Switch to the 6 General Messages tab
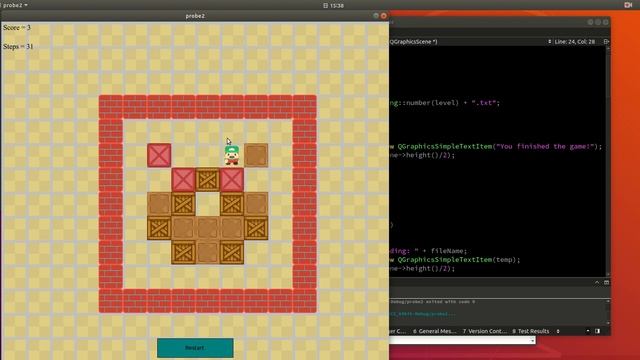The image size is (640, 360). coord(434,331)
